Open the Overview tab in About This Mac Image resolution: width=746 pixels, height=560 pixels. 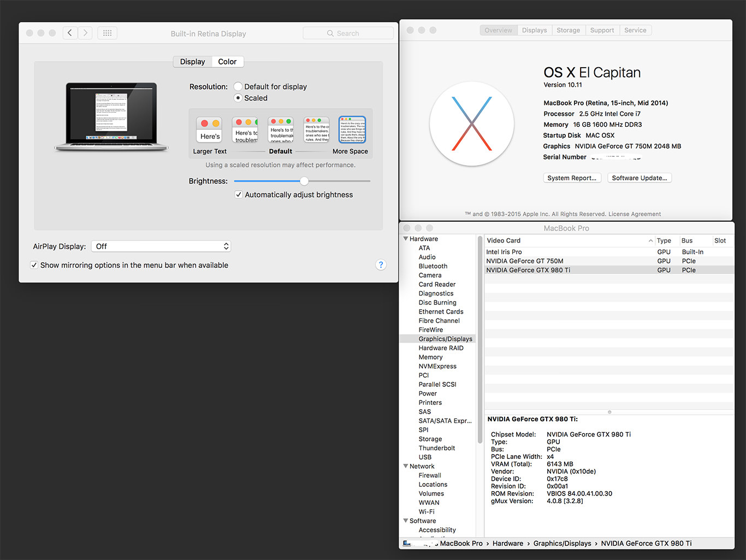tap(499, 30)
